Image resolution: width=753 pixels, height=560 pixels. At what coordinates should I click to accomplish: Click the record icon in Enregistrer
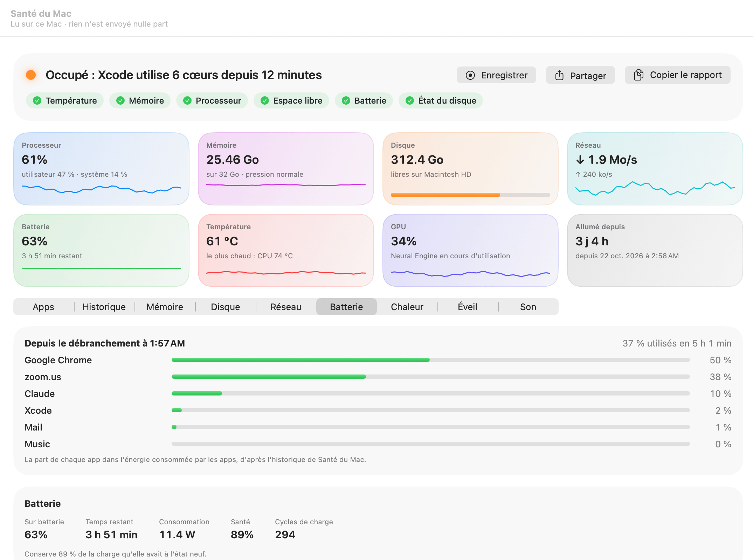pos(470,75)
